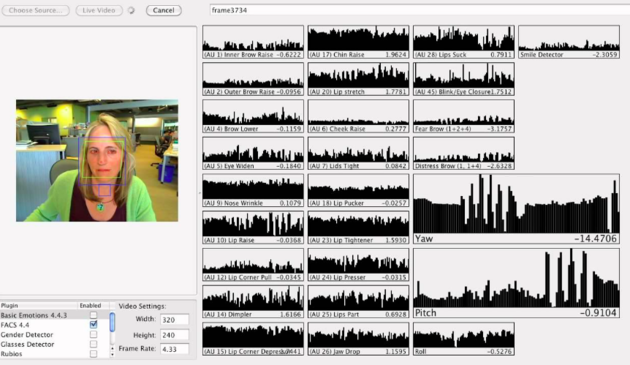Click the Pitch value -0.9104

(x=598, y=313)
